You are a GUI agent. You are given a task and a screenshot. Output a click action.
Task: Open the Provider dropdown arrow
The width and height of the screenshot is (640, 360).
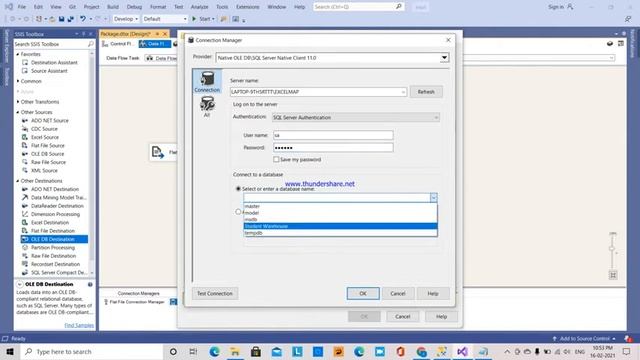(x=444, y=58)
